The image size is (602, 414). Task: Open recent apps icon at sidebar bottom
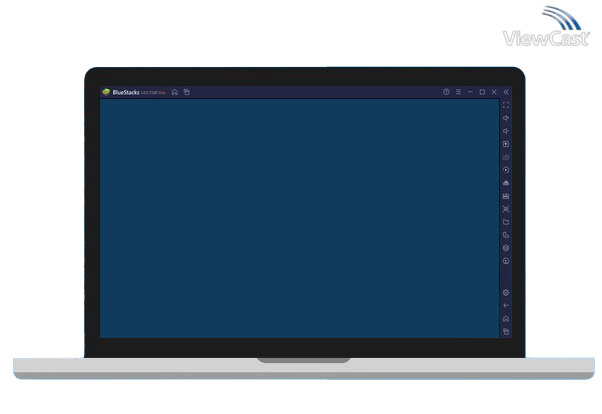[x=506, y=331]
